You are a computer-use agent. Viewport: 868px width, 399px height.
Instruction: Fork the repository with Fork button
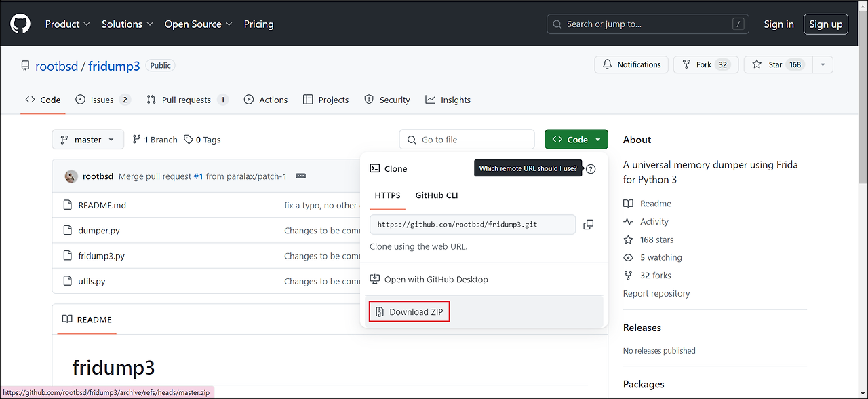pos(706,64)
